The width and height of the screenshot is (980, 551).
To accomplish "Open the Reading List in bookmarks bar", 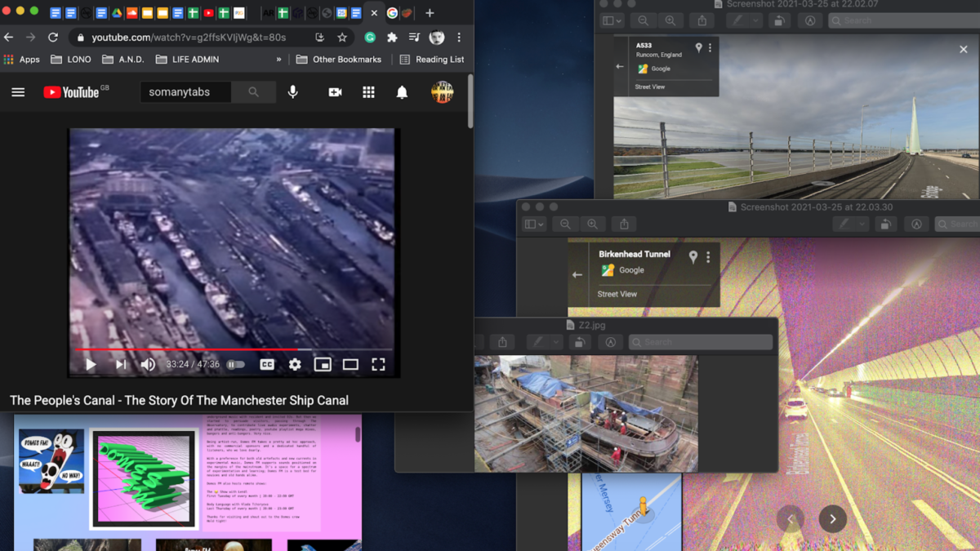I will pyautogui.click(x=431, y=60).
